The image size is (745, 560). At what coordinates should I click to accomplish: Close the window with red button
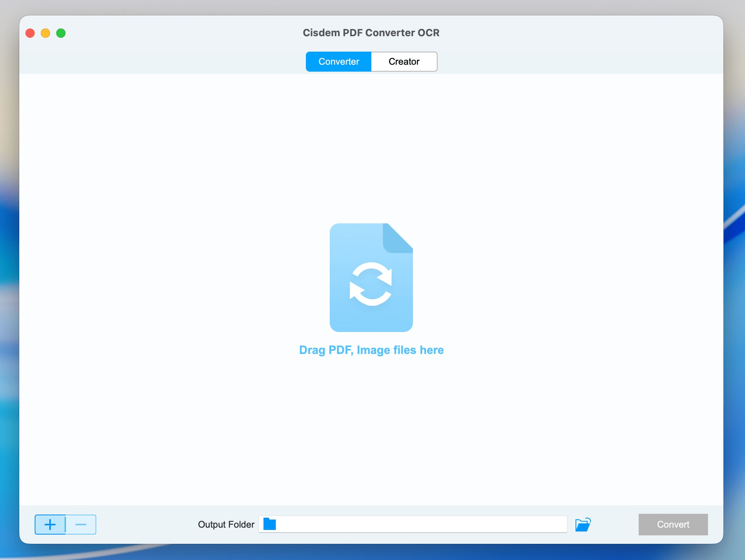point(30,33)
